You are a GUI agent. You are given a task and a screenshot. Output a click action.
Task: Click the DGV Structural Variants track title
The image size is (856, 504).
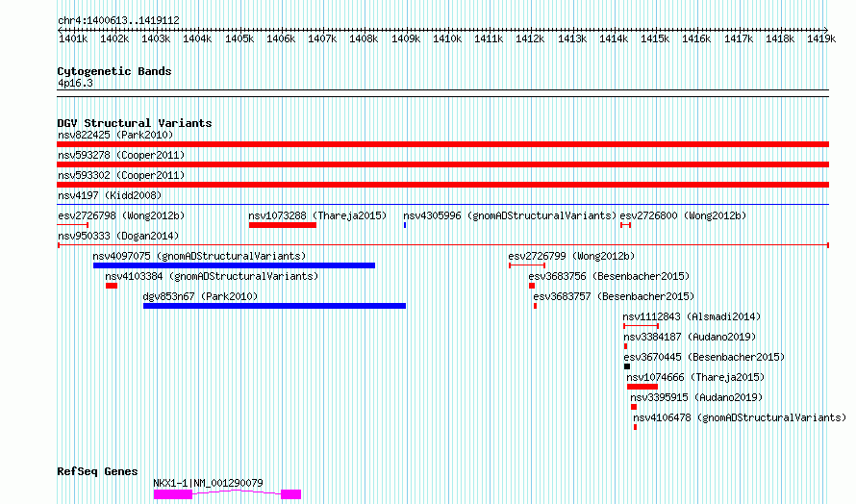pyautogui.click(x=135, y=123)
